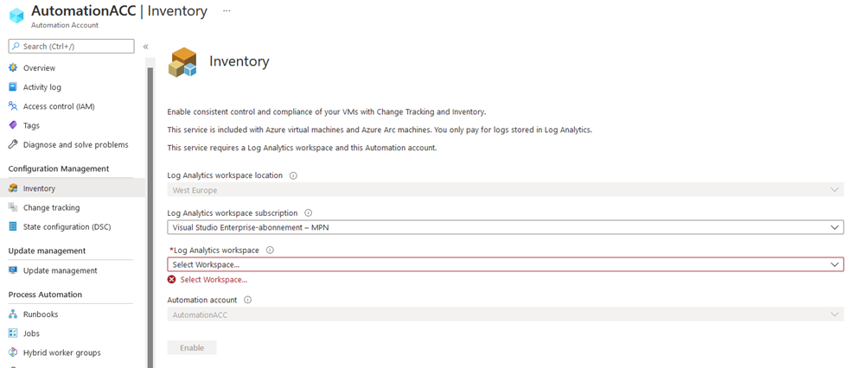Image resolution: width=868 pixels, height=368 pixels.
Task: Click the AutomationACC | Inventory page title
Action: pos(119,10)
